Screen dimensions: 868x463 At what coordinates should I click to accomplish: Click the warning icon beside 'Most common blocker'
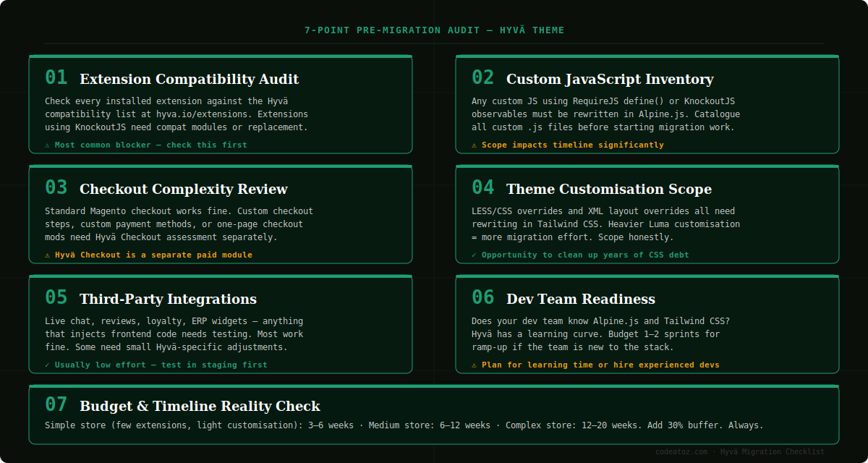click(48, 145)
